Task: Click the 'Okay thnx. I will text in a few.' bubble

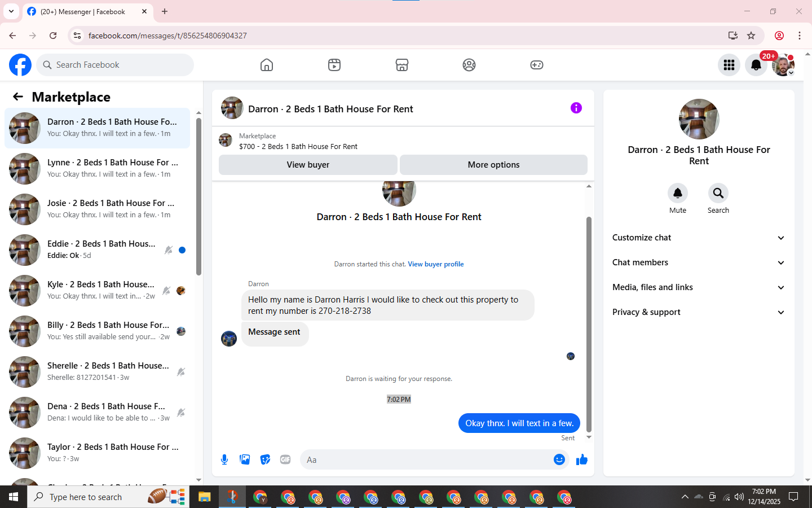Action: (519, 423)
